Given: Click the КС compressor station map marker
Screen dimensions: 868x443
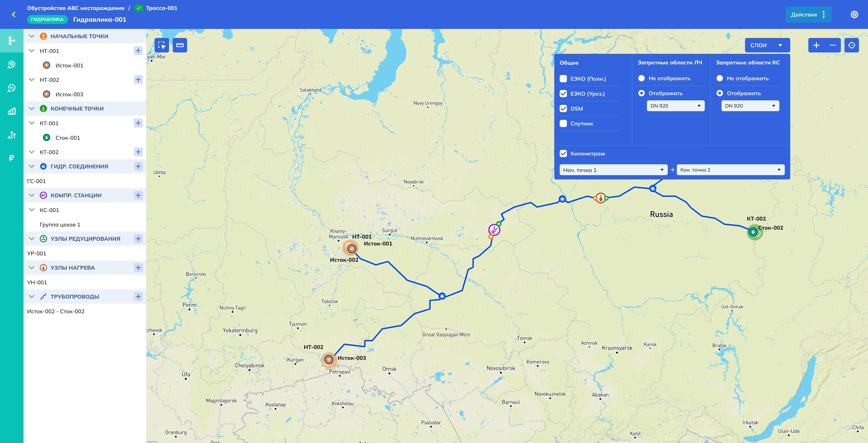Looking at the screenshot, I should point(494,230).
